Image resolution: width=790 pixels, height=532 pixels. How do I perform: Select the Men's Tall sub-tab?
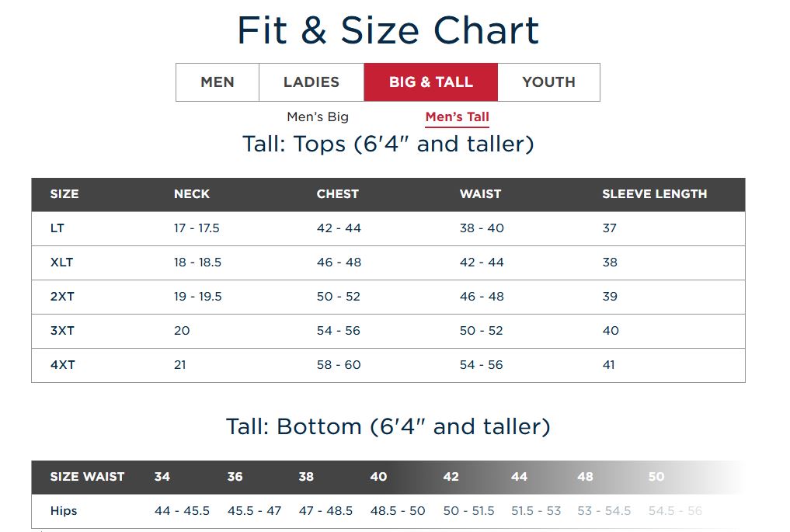tap(457, 116)
